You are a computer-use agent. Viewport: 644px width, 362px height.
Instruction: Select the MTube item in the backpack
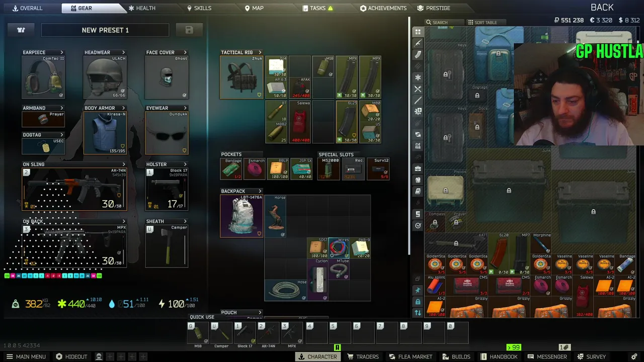pyautogui.click(x=339, y=269)
